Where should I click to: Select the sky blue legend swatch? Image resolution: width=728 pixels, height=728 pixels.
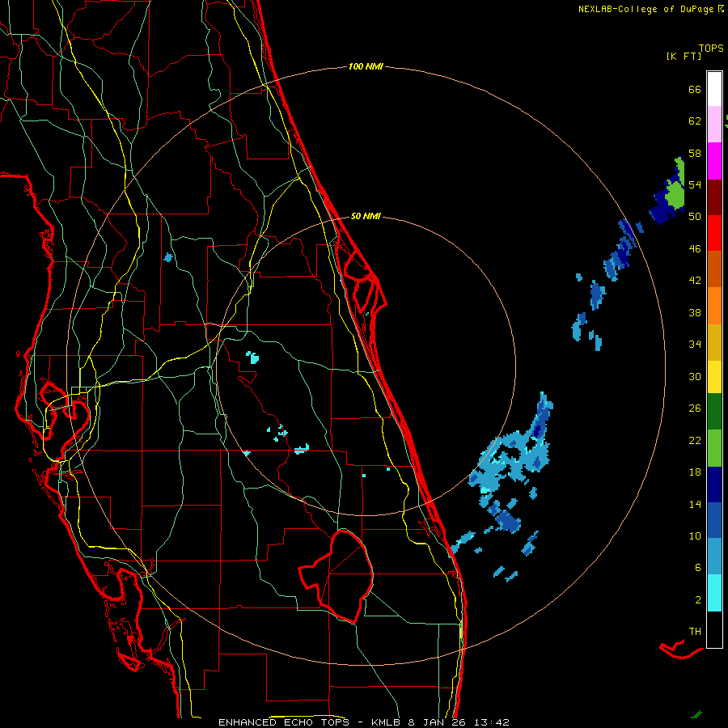pos(714,557)
